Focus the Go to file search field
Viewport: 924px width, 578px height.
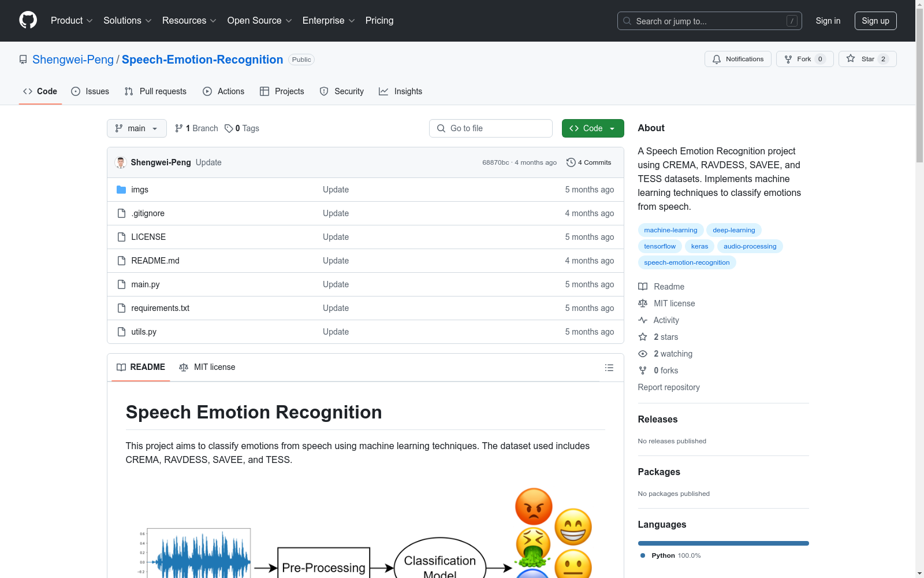click(491, 128)
